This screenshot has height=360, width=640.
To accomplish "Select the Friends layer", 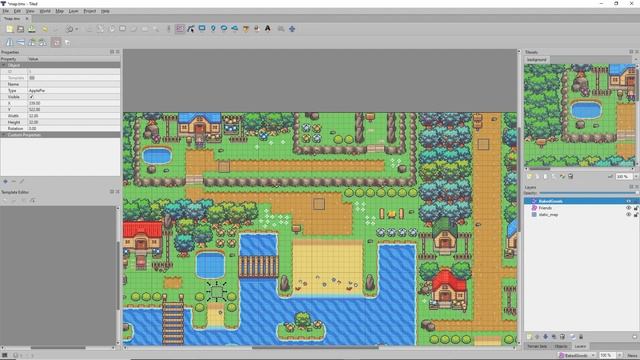I will 582,208.
